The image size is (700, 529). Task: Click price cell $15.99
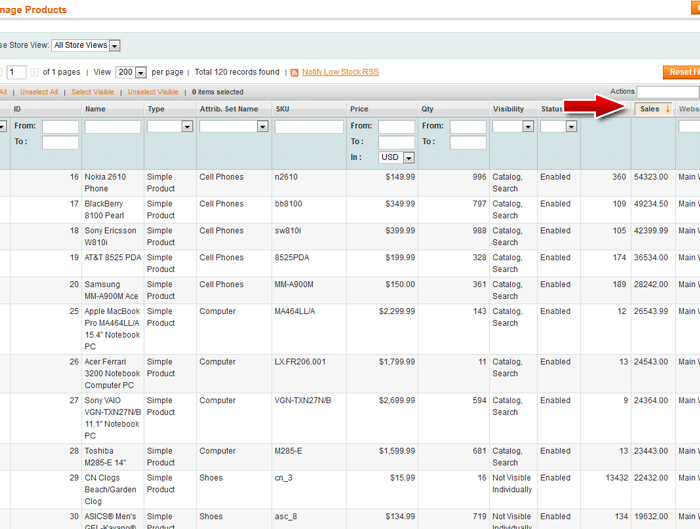coord(402,478)
